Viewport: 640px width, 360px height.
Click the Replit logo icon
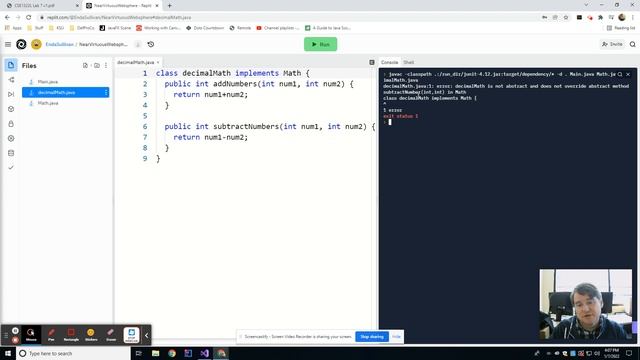click(21, 44)
